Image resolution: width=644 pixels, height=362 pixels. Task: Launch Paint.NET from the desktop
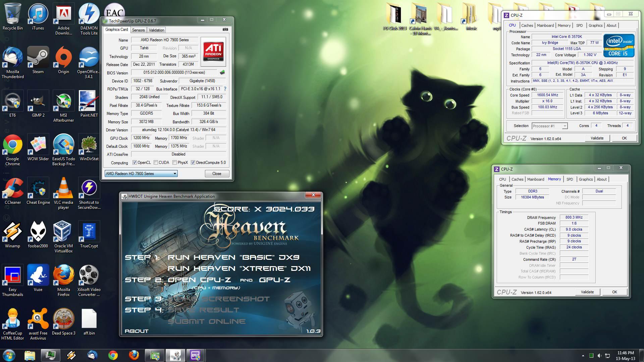pos(89,104)
